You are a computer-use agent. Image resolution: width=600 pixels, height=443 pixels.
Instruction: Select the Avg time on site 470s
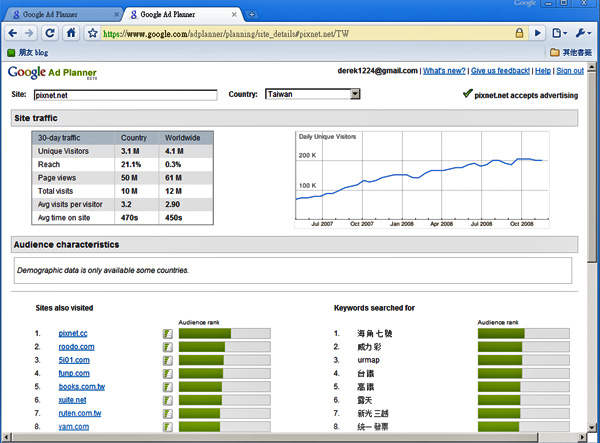pos(129,218)
